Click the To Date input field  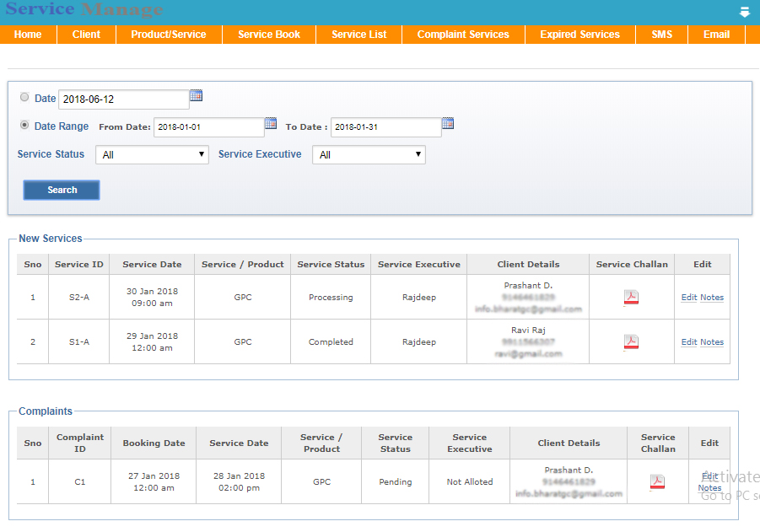(385, 127)
